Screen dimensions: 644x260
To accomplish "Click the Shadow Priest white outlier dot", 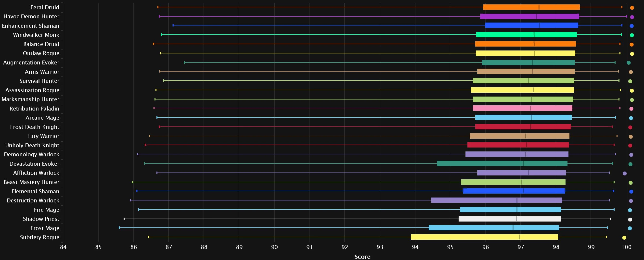I will pyautogui.click(x=630, y=220).
